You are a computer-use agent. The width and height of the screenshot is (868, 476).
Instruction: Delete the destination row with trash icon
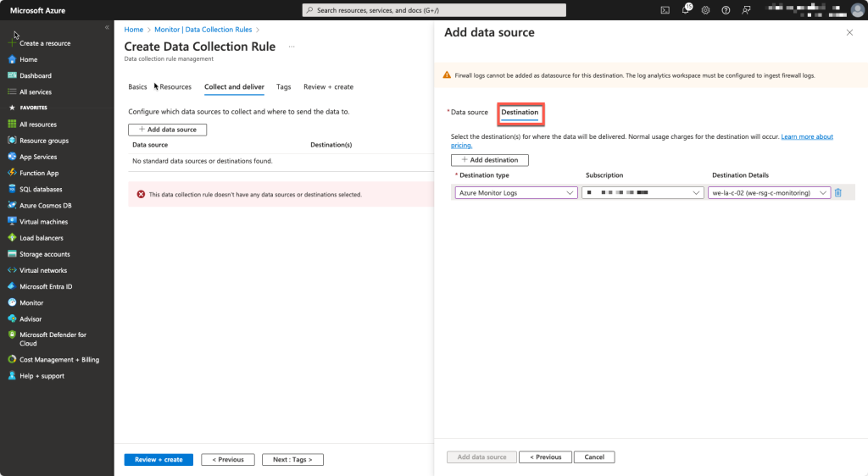(837, 193)
